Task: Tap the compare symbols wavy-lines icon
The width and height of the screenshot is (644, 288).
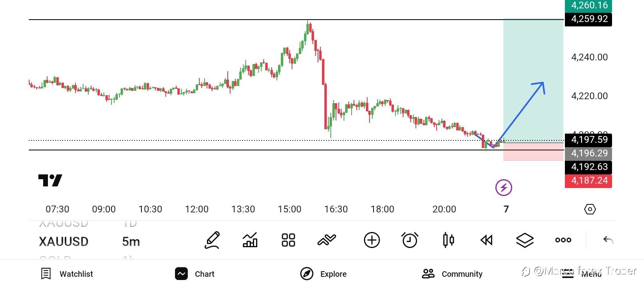Action: (x=327, y=240)
